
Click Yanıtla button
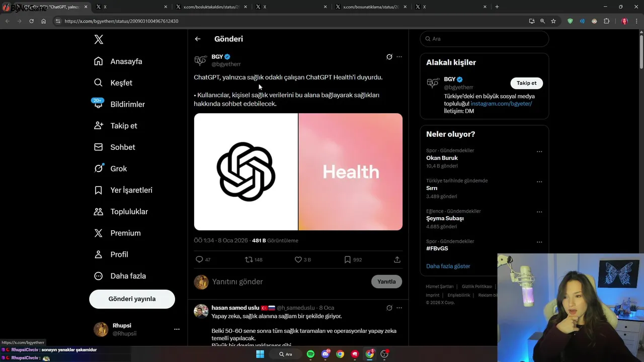pos(386,282)
